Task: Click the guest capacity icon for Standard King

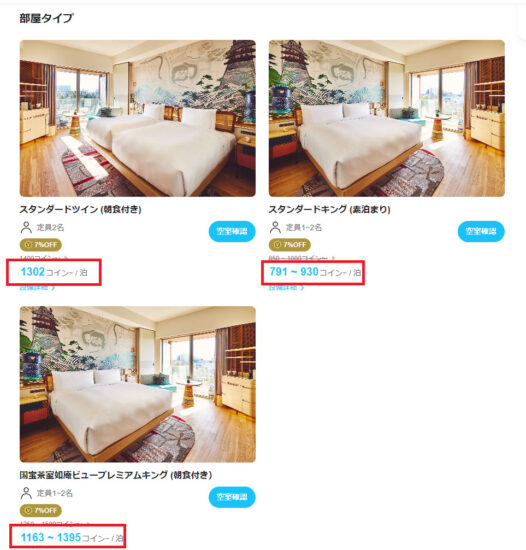Action: point(275,227)
